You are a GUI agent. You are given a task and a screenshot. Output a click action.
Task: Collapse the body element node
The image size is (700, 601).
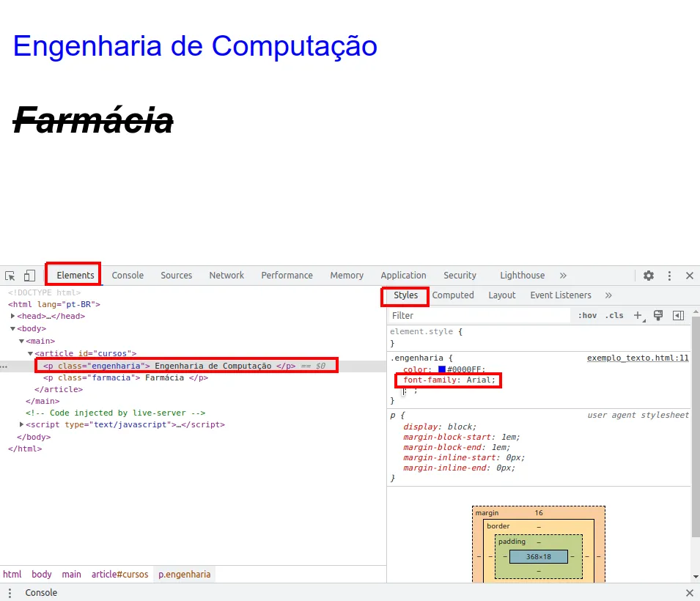pos(13,328)
